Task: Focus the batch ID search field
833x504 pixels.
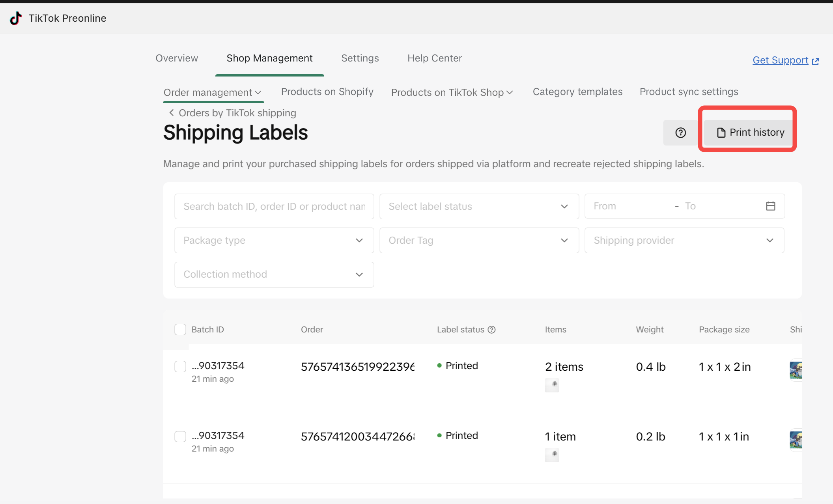Action: 274,206
